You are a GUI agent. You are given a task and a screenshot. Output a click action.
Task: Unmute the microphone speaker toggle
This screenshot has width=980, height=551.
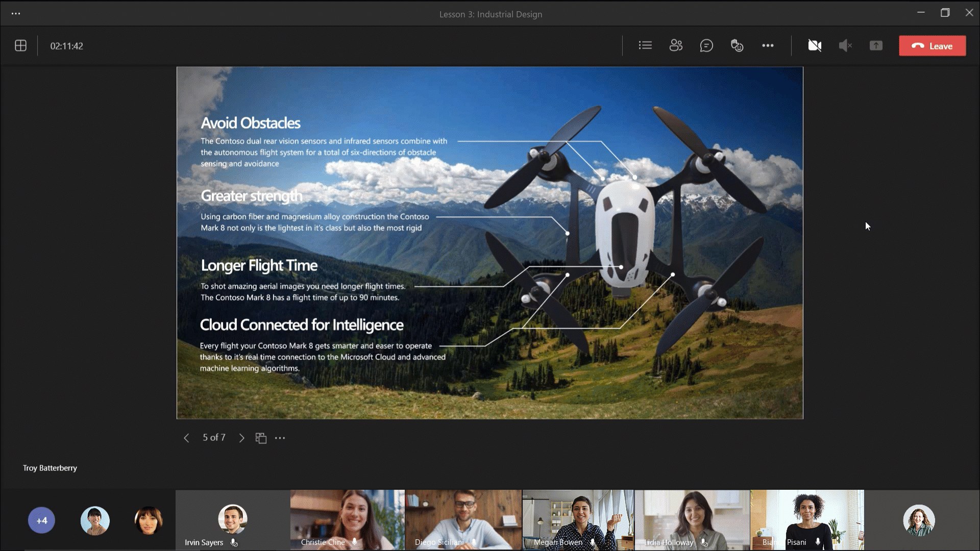pos(845,46)
